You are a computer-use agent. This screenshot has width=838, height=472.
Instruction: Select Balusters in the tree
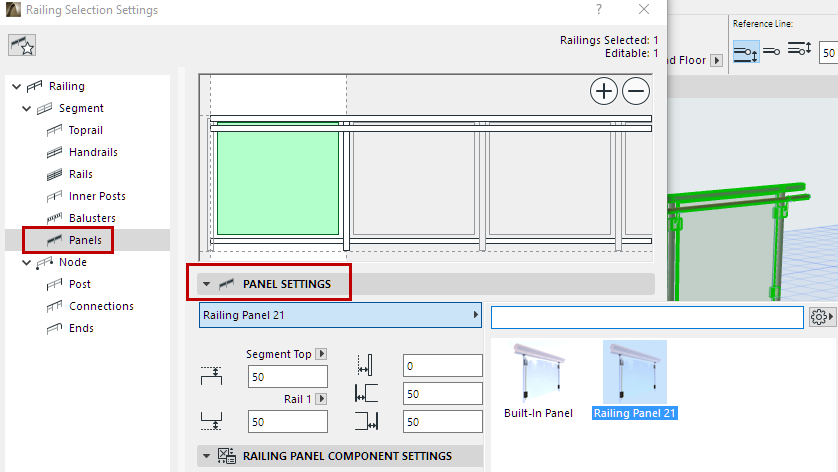[x=92, y=218]
